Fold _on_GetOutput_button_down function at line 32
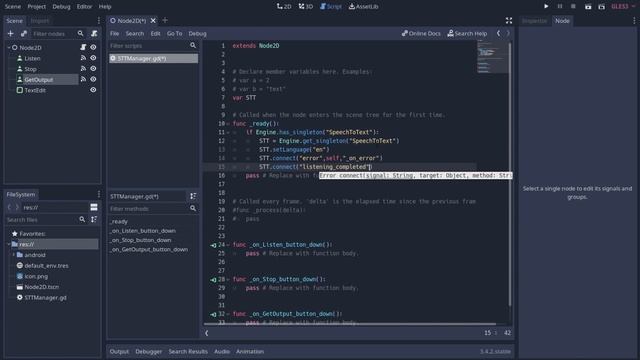The image size is (640, 360). (x=228, y=314)
